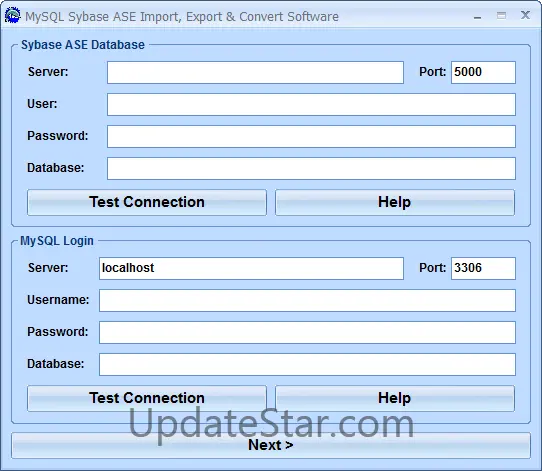The height and width of the screenshot is (471, 542).
Task: Focus the Sybase ASE Password field
Action: (x=311, y=136)
